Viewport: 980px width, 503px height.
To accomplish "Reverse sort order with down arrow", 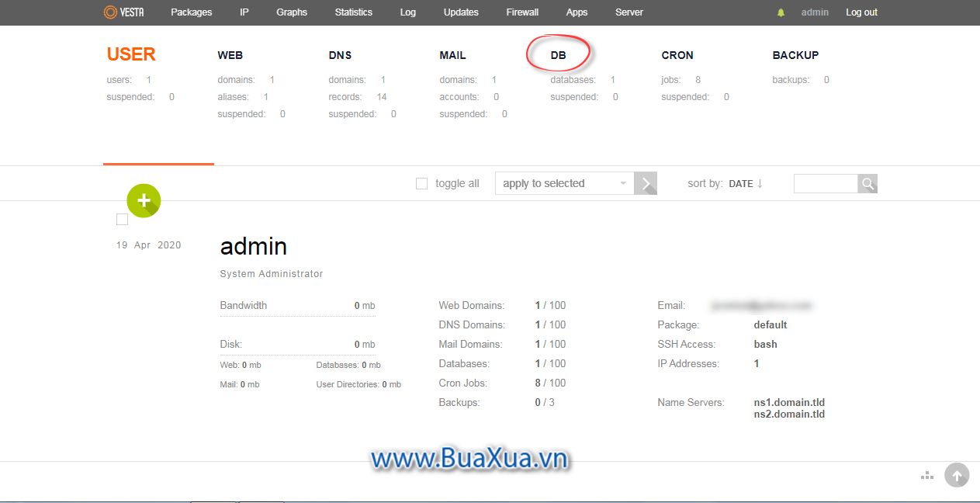I will click(760, 183).
